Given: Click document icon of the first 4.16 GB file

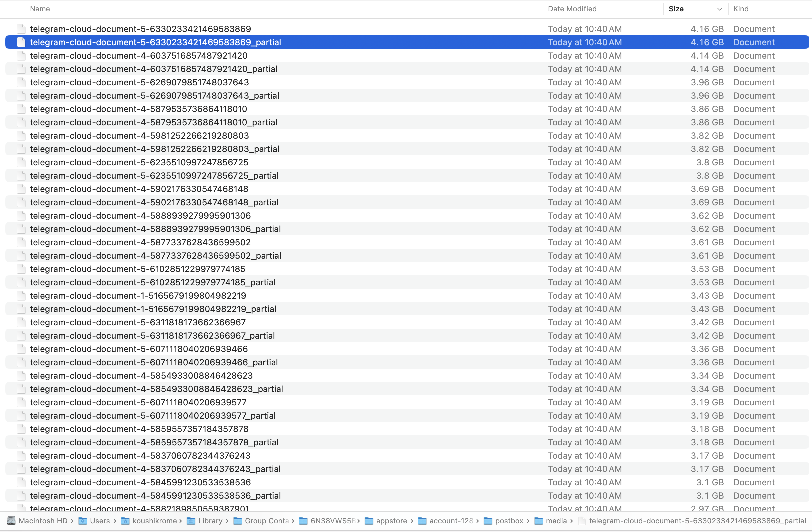Looking at the screenshot, I should pos(21,29).
